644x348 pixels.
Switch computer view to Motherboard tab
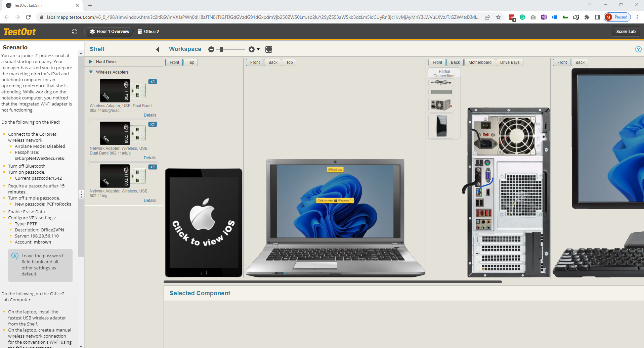pyautogui.click(x=480, y=62)
